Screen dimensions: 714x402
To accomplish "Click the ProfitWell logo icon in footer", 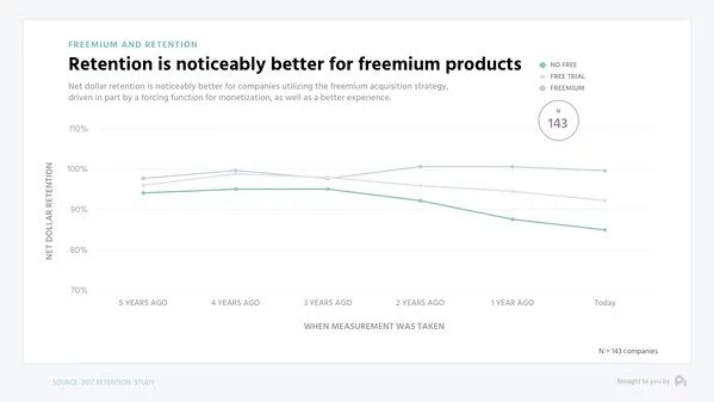I will coord(680,381).
